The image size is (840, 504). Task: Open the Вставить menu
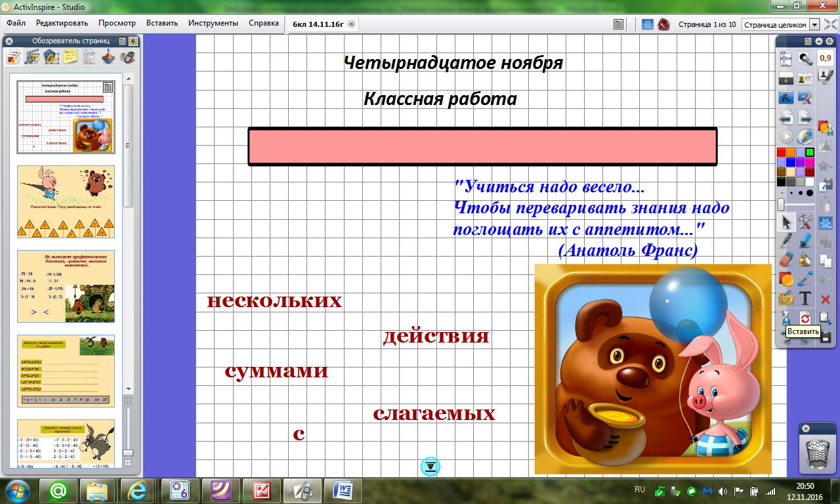(x=162, y=23)
